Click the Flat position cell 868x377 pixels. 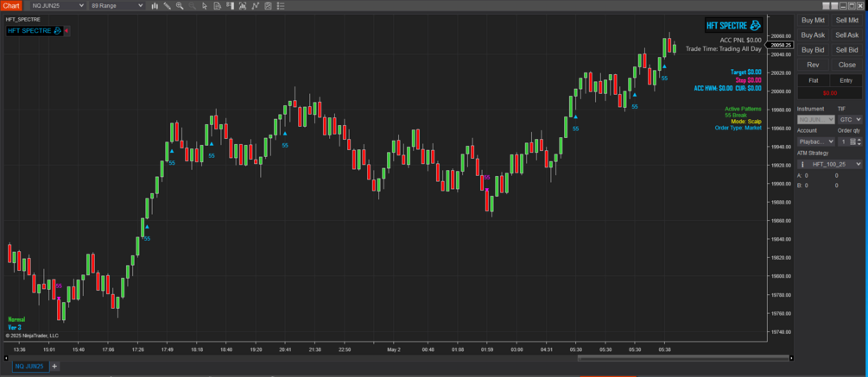814,81
